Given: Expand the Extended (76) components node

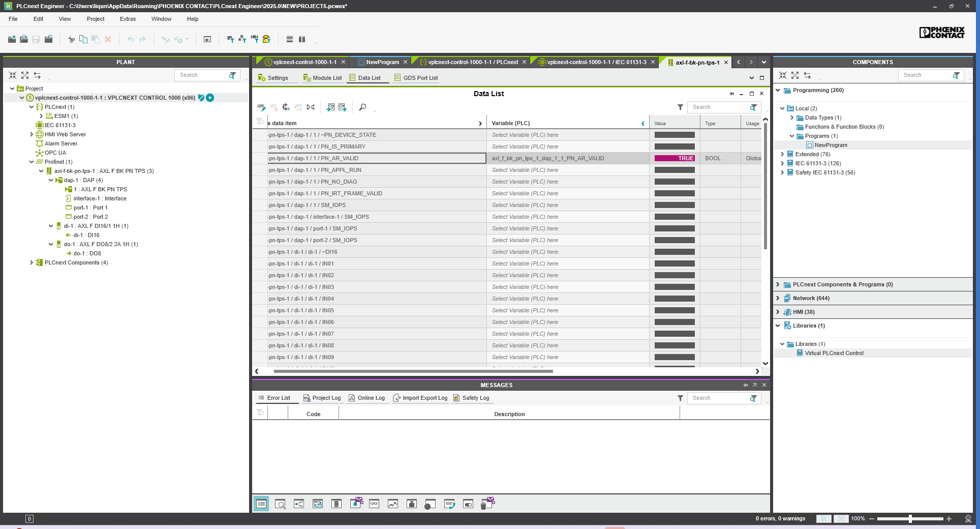Looking at the screenshot, I should tap(782, 154).
